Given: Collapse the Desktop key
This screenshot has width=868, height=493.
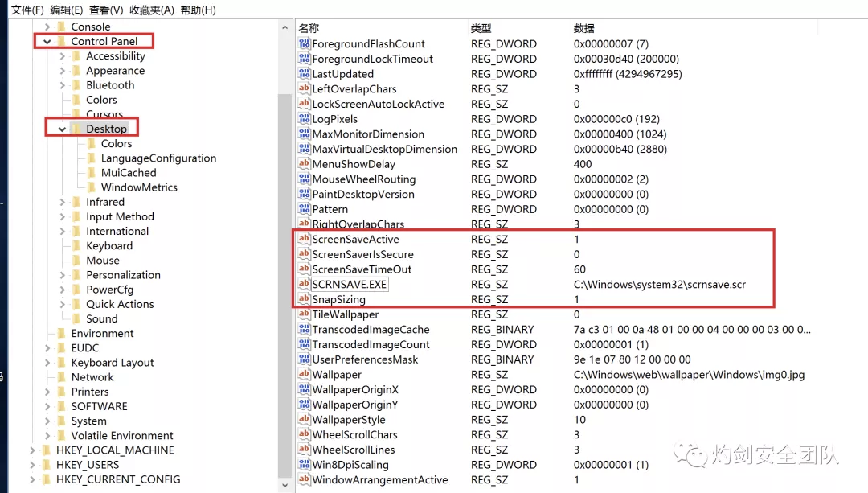Looking at the screenshot, I should pyautogui.click(x=62, y=129).
